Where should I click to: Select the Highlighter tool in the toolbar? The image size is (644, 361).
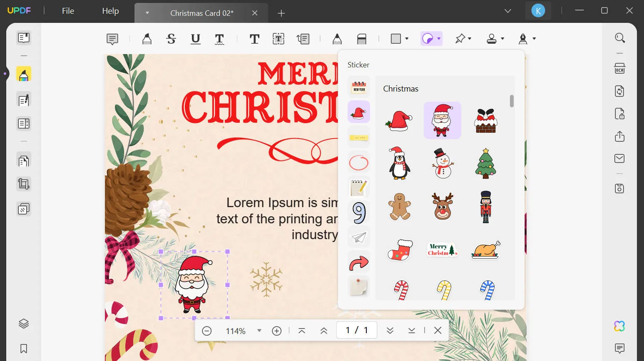click(147, 39)
